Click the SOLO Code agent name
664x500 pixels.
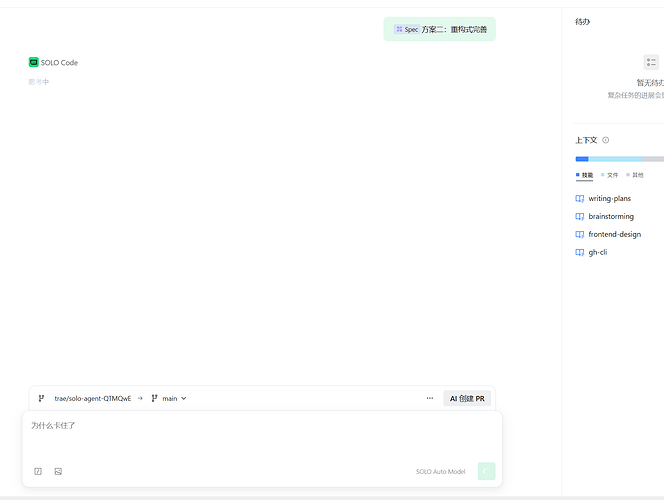(59, 63)
